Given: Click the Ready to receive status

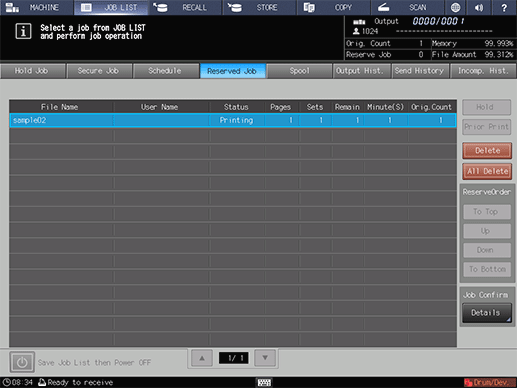Looking at the screenshot, I should tap(76, 382).
